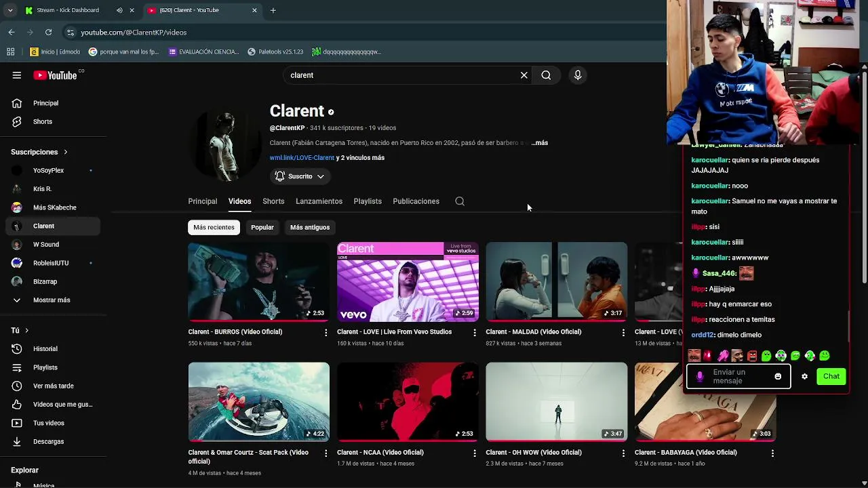Open options menu for MALDAD video
Screen dimensions: 868x488
623,332
